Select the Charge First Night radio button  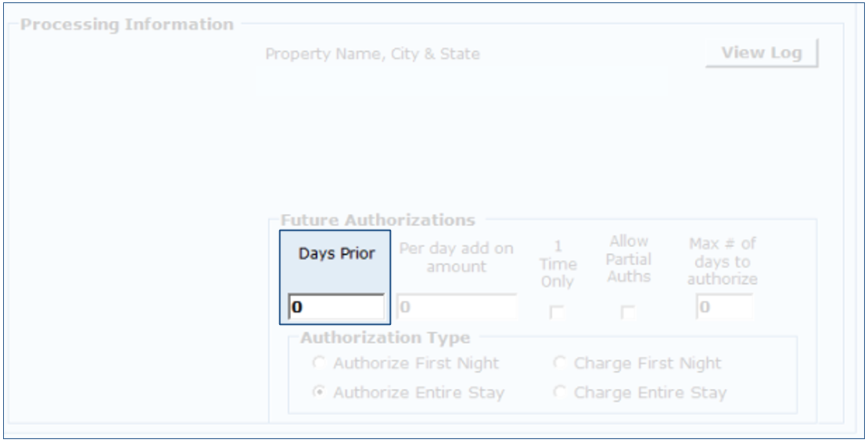coord(559,363)
